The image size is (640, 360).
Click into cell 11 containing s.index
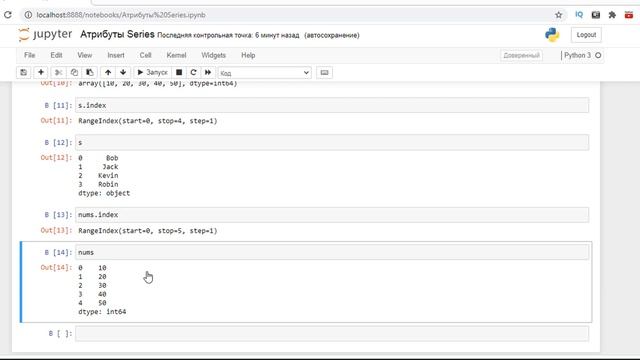click(x=332, y=105)
